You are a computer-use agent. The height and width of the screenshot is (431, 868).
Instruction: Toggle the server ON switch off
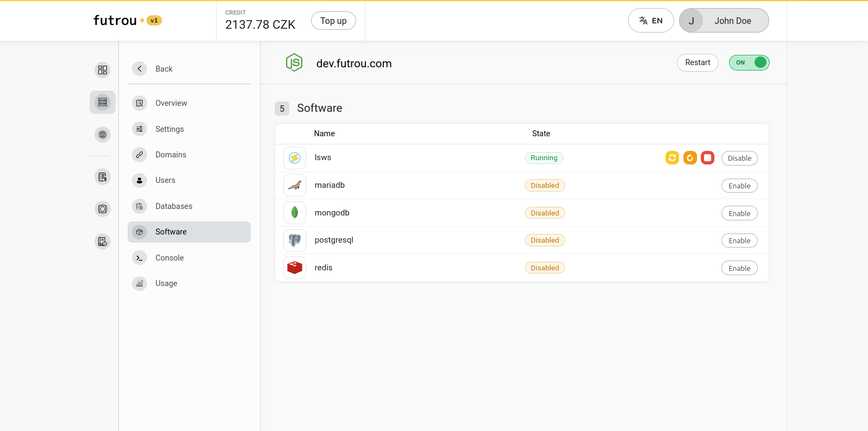click(x=749, y=62)
